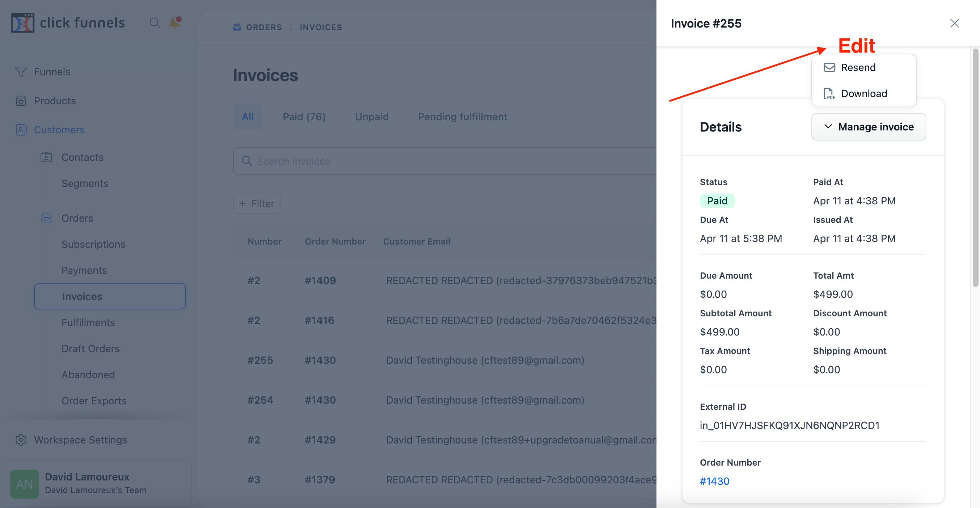
Task: Open the Orders sidebar section
Action: (77, 218)
